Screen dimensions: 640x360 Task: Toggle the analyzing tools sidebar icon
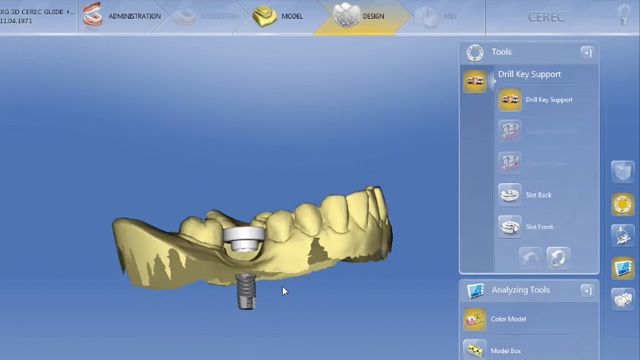click(x=622, y=267)
